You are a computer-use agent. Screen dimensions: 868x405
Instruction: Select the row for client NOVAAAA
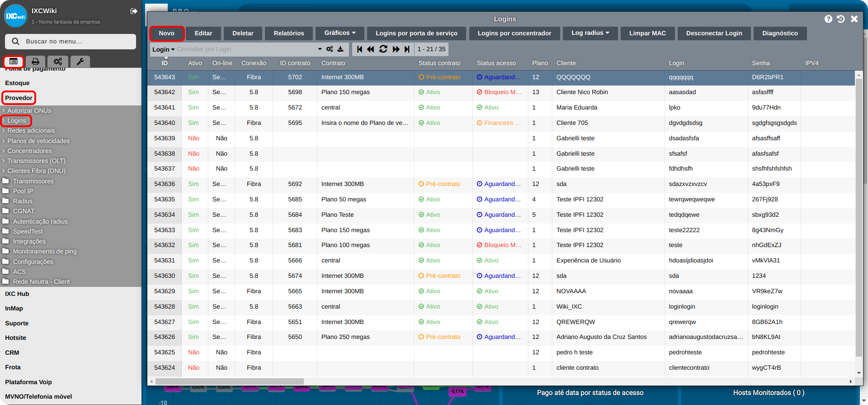coord(501,291)
